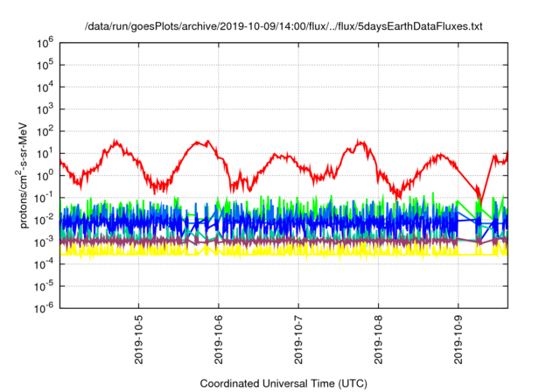
Task: Select the 10^-2 y-axis label
Action: pyautogui.click(x=44, y=220)
